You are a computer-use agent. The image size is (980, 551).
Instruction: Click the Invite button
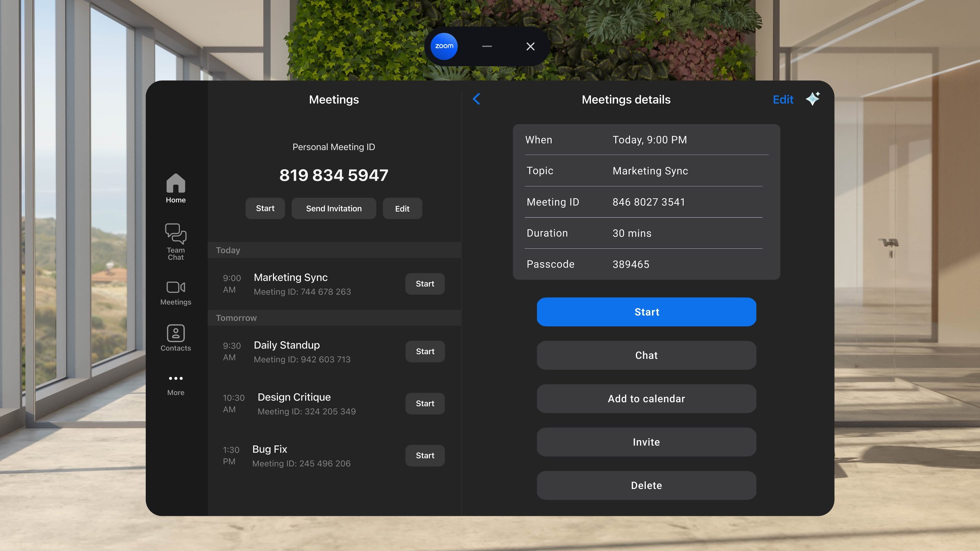coord(646,442)
